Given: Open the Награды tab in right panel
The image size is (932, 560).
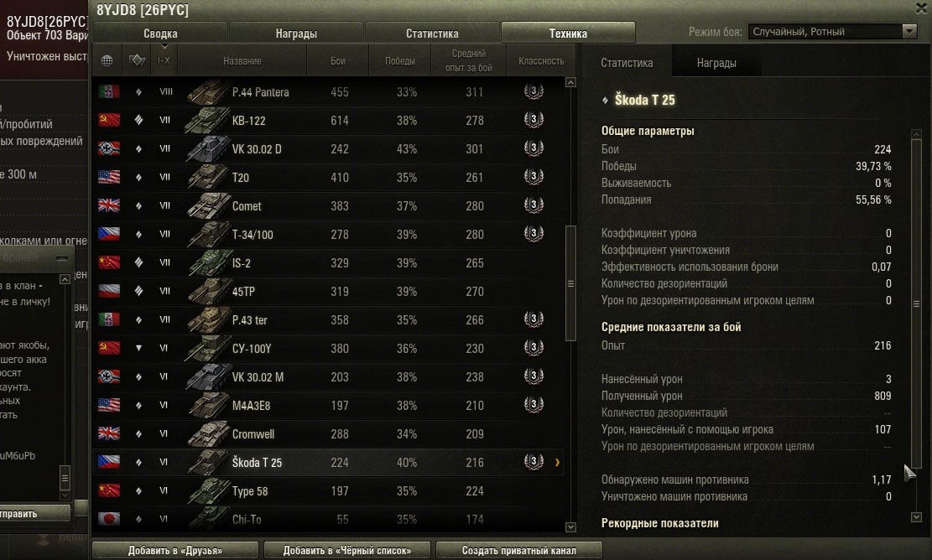Looking at the screenshot, I should coord(716,63).
